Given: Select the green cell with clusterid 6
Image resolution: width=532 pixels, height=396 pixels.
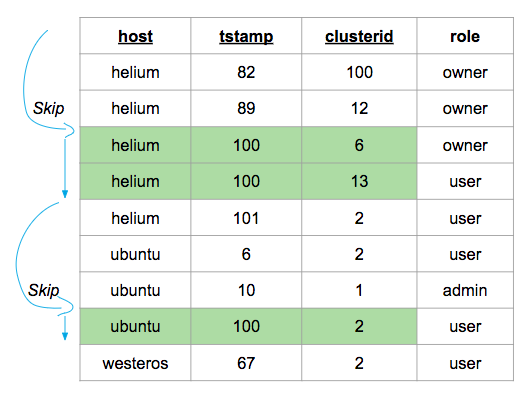Looking at the screenshot, I should [x=359, y=145].
